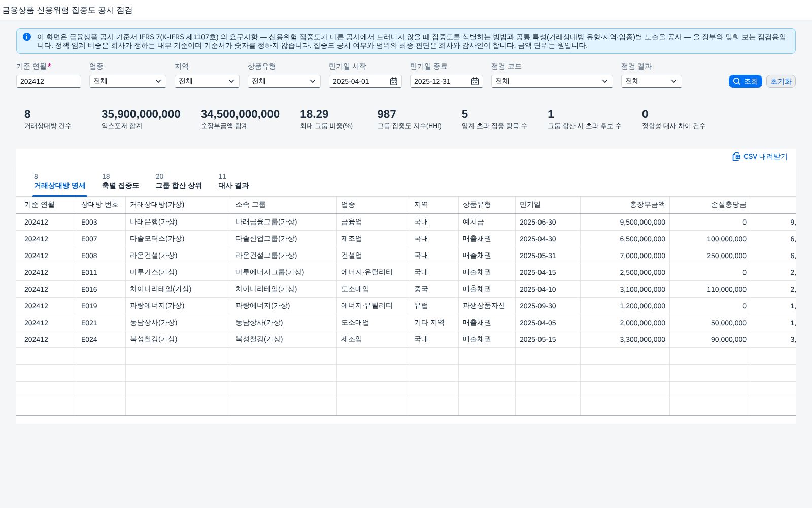
Task: Switch to the 그룹 합산 상위 tab
Action: [x=179, y=182]
